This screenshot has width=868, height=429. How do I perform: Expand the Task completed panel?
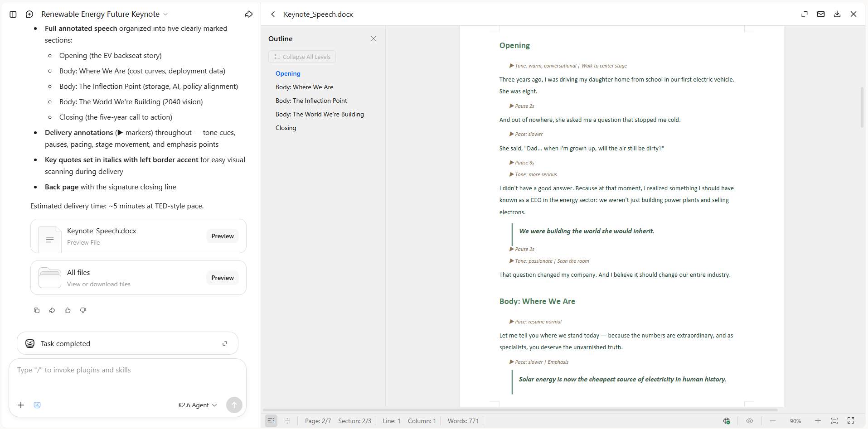tap(225, 343)
